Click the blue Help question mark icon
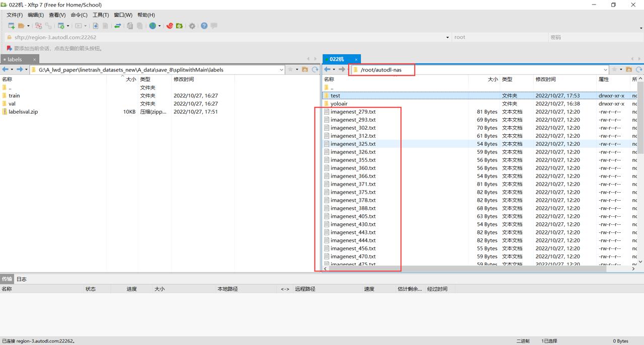 204,26
